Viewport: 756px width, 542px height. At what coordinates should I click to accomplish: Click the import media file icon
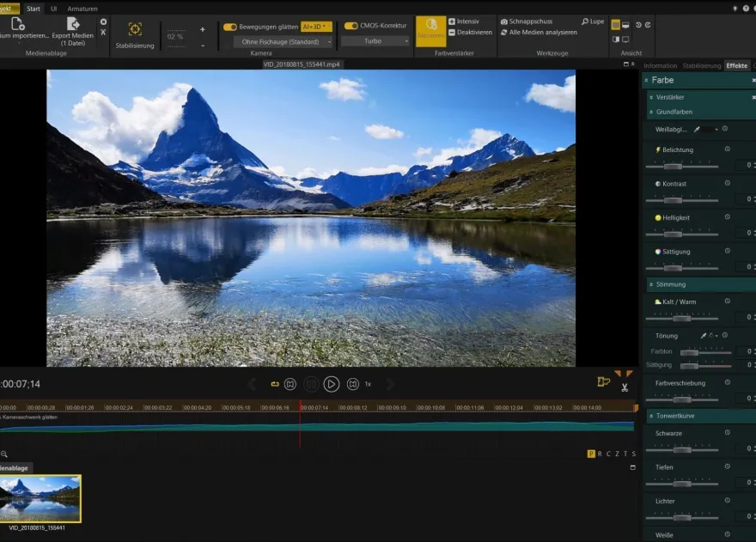(17, 24)
